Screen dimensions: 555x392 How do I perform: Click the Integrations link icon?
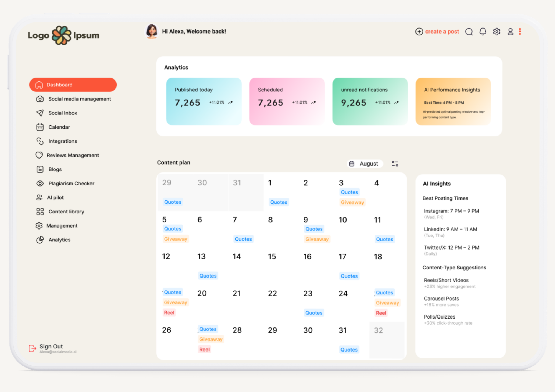pos(40,141)
